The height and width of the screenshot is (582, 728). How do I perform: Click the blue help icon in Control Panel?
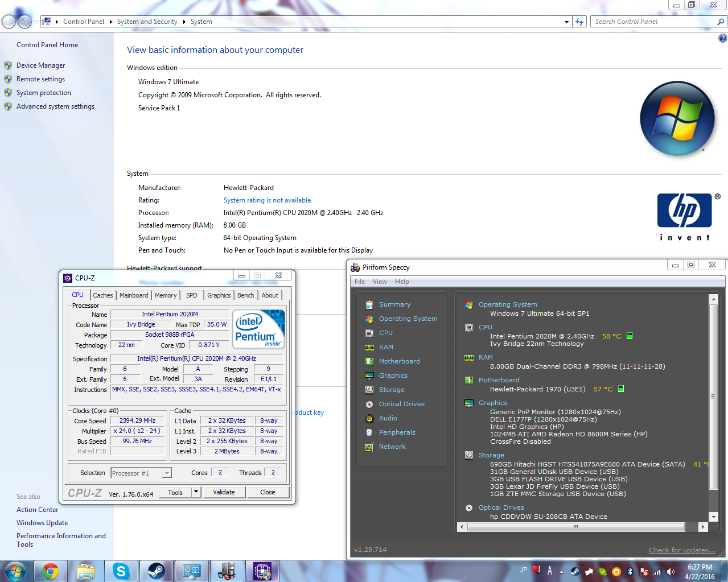(x=722, y=38)
